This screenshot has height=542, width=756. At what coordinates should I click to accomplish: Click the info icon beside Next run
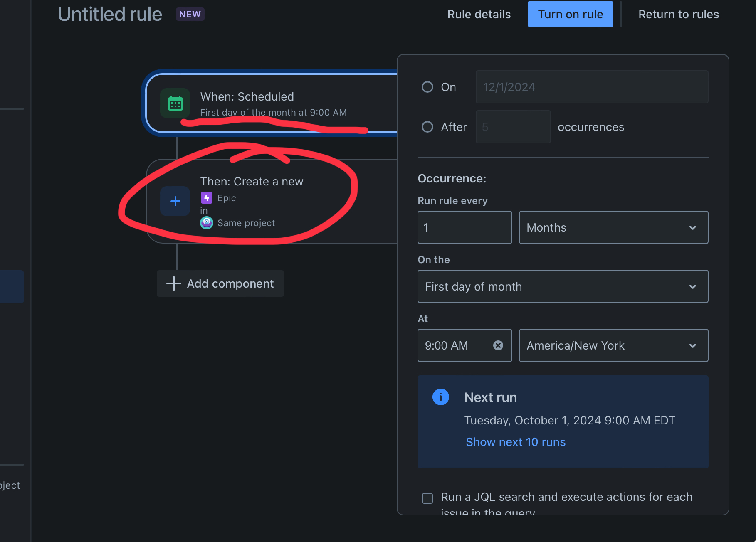coord(441,397)
